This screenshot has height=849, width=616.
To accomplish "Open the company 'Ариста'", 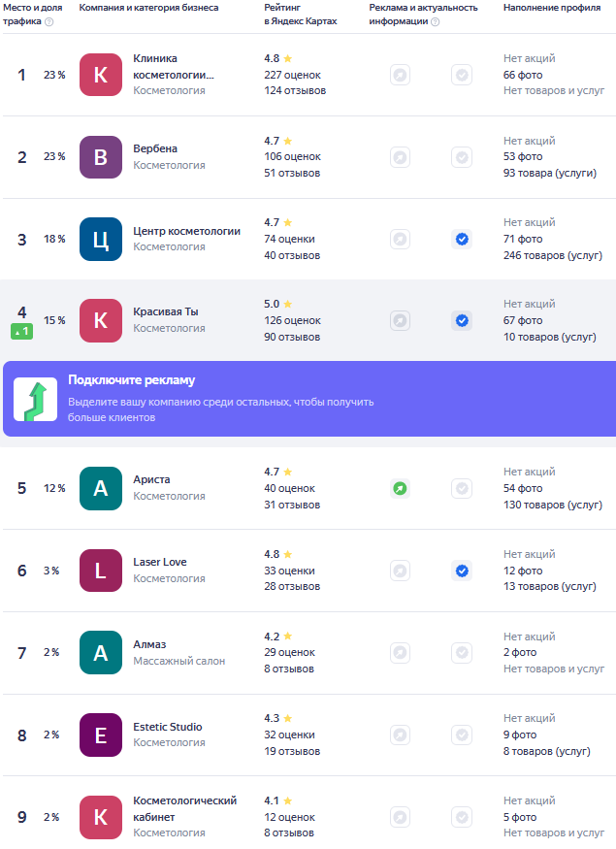I will (x=151, y=479).
